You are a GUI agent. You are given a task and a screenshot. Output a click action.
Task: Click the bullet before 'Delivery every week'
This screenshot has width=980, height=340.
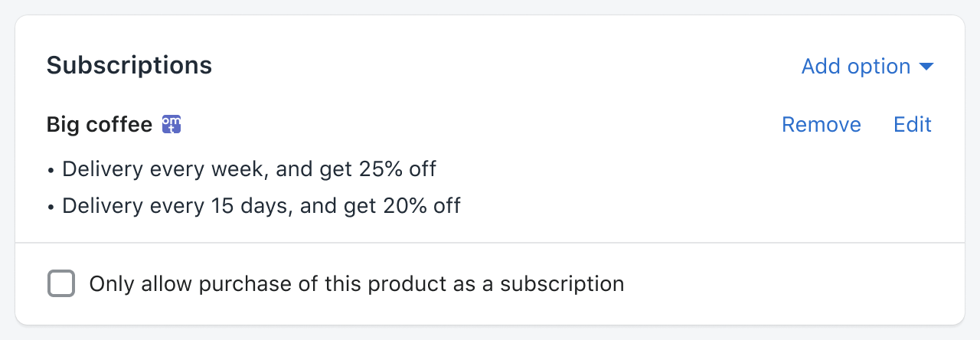(x=51, y=169)
